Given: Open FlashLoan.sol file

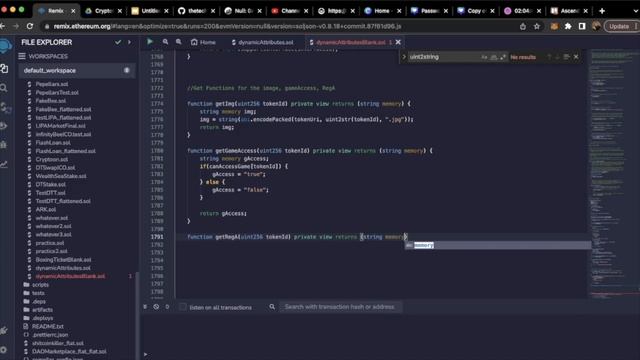Looking at the screenshot, I should [x=53, y=142].
